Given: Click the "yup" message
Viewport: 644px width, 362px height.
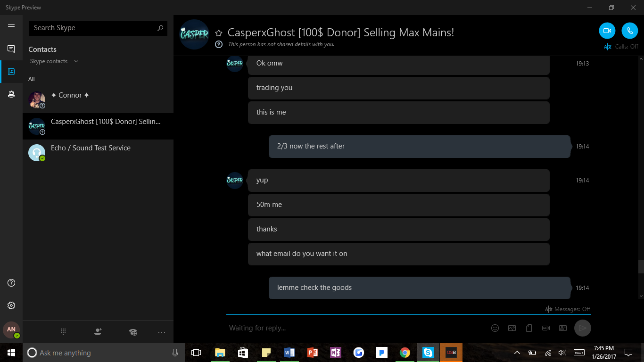Looking at the screenshot, I should [399, 180].
